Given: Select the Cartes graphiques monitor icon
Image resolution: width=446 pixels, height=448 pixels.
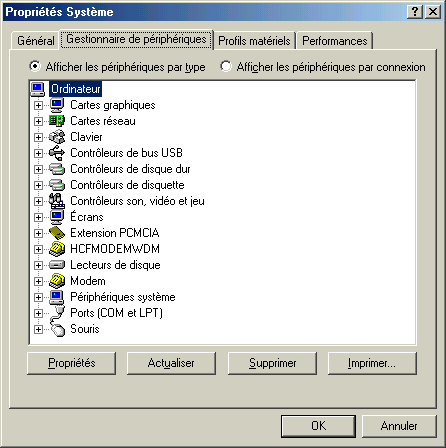Looking at the screenshot, I should tap(57, 105).
